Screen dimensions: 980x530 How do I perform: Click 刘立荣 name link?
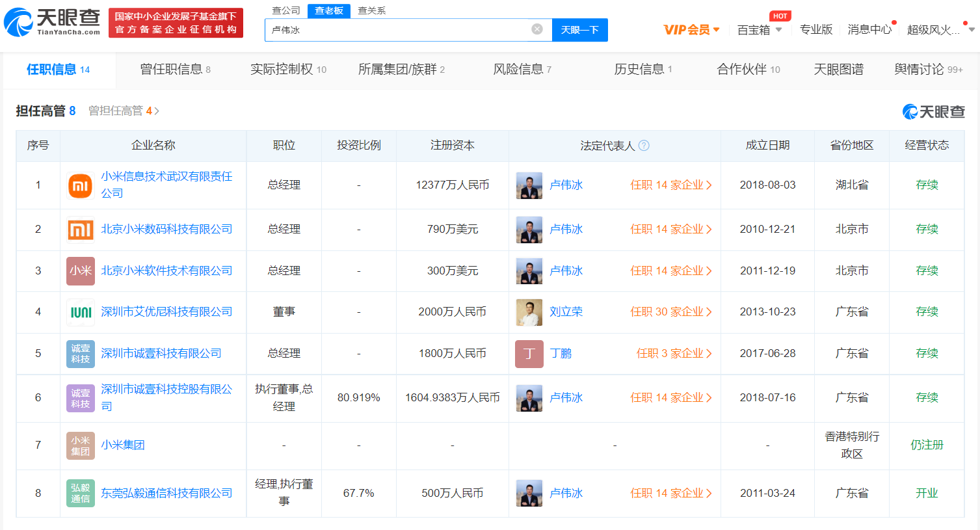coord(566,312)
